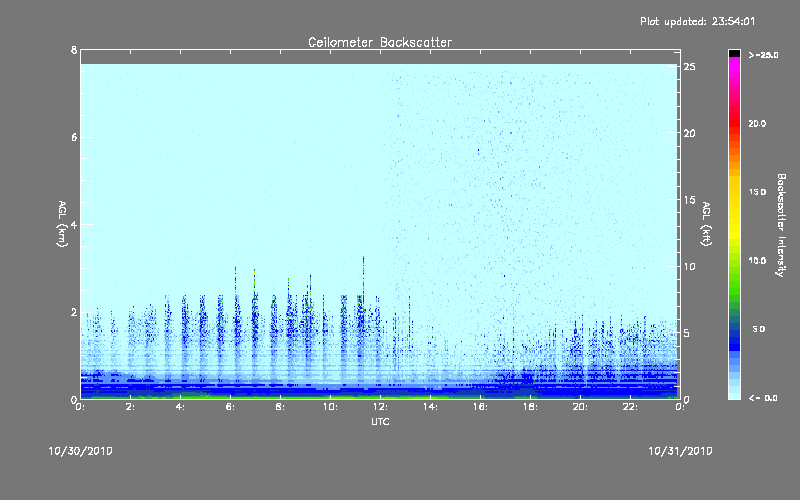Click the "2" km tick on left axis
Viewport: 800px width, 500px height.
(x=74, y=312)
